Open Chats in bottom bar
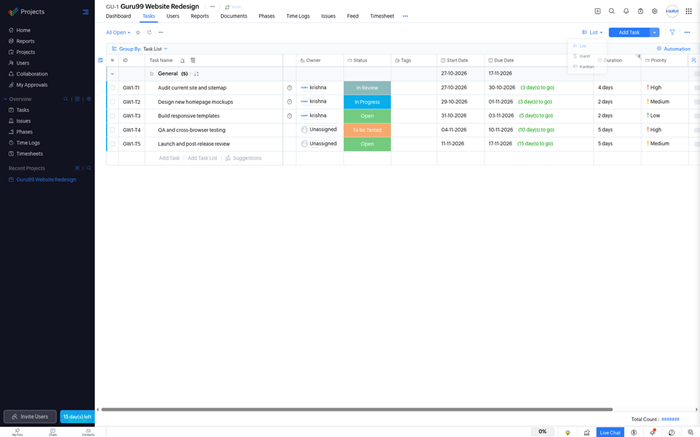700x437 pixels. (x=53, y=432)
